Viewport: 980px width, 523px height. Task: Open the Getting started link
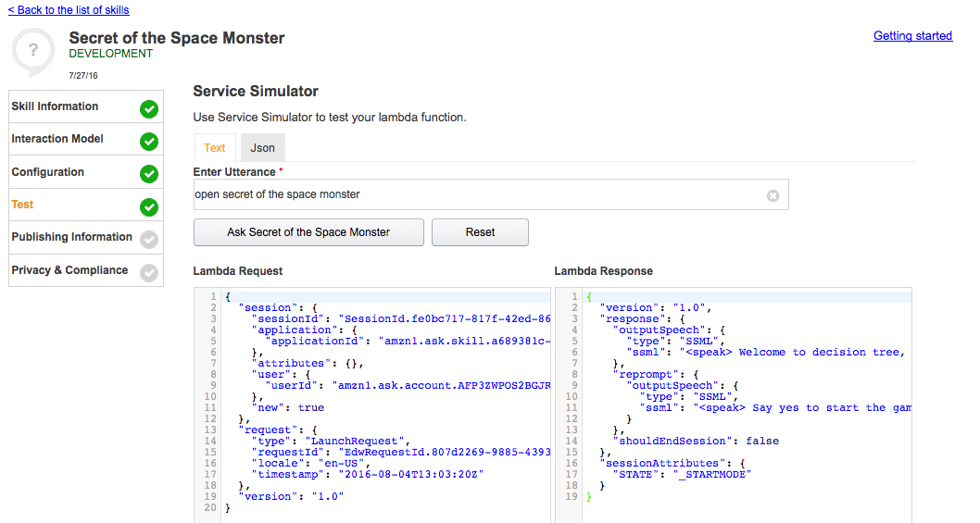coord(912,36)
